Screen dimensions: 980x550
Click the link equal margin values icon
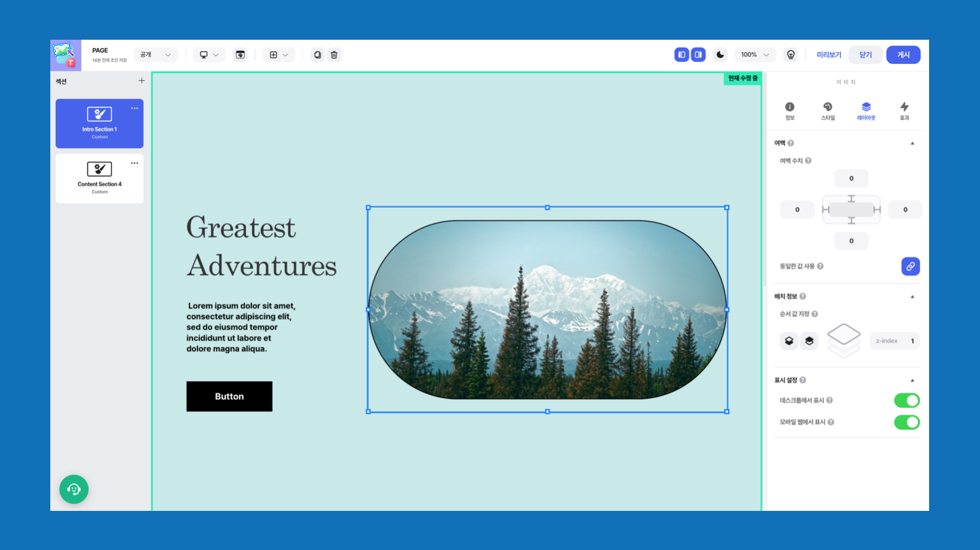(910, 266)
